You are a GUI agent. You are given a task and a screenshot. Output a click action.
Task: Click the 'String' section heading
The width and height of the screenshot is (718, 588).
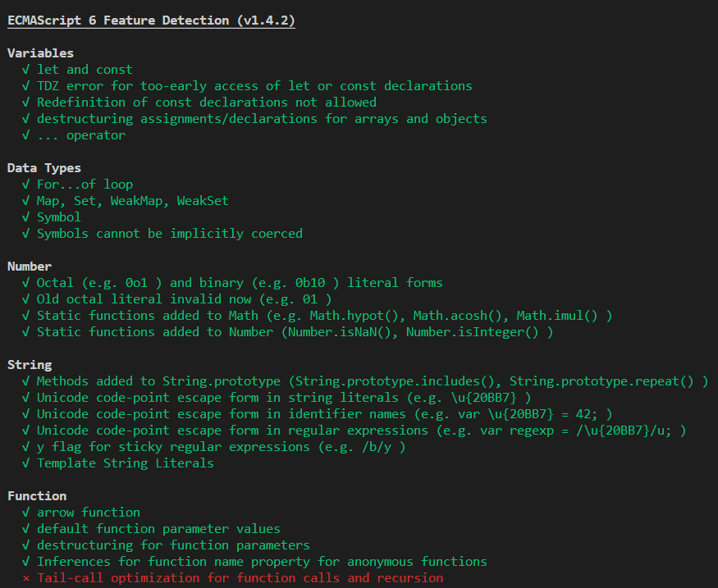(30, 365)
